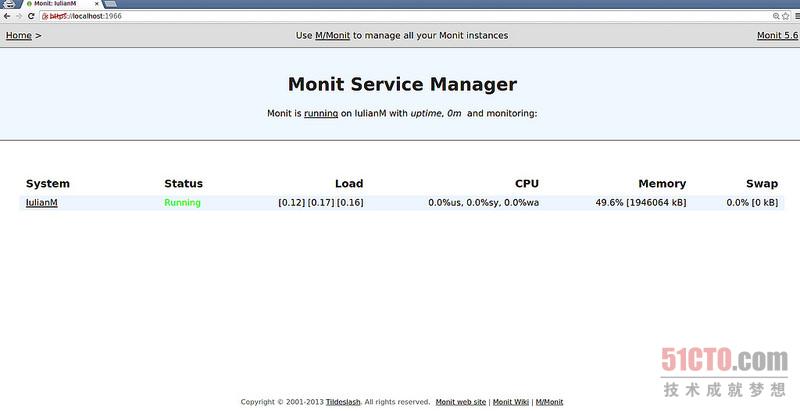Click the underlined running status link

[x=321, y=113]
